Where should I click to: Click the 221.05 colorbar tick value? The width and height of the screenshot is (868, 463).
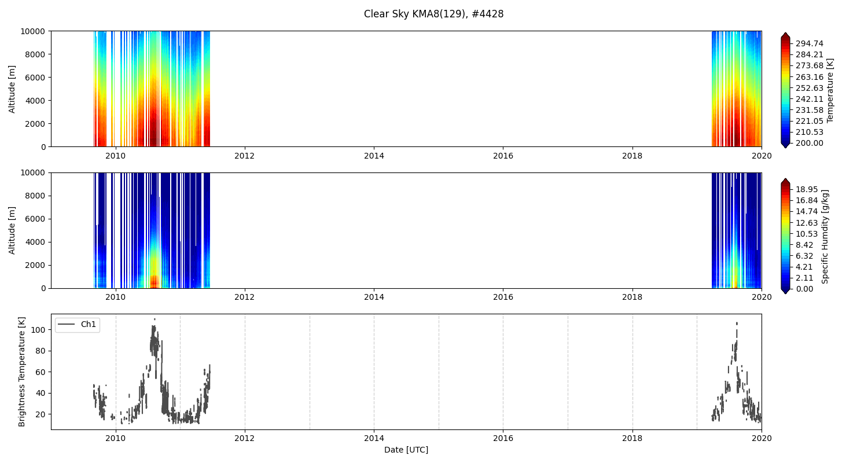point(809,121)
